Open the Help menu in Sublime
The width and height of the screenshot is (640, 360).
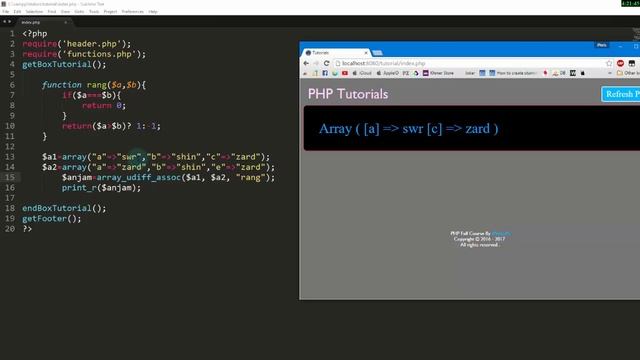click(x=153, y=11)
